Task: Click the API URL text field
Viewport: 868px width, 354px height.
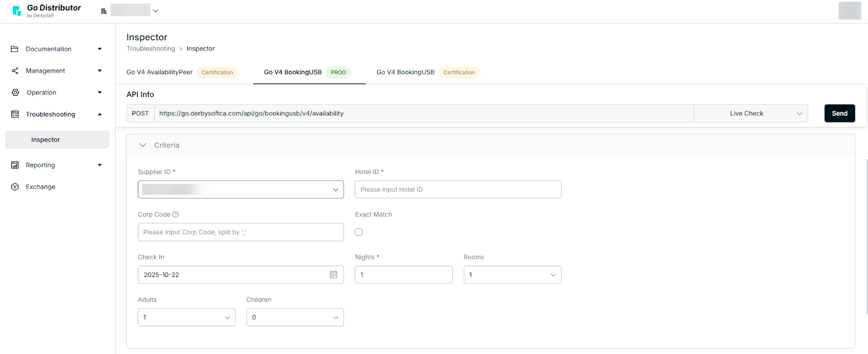Action: click(424, 113)
